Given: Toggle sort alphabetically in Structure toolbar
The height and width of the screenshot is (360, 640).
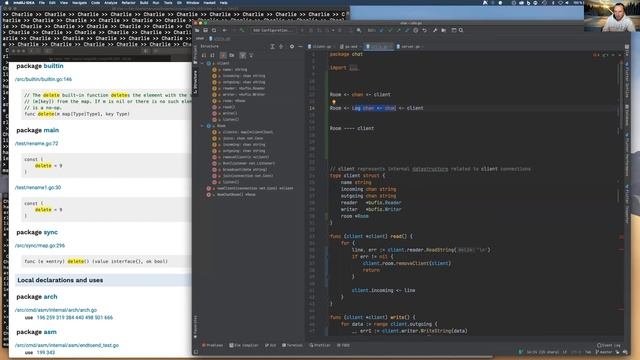Looking at the screenshot, I should (212, 55).
